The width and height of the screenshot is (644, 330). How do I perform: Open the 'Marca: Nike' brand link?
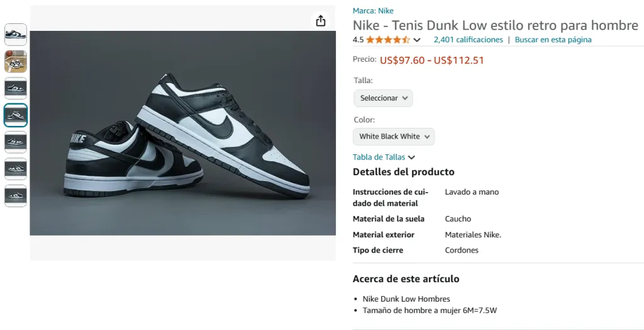pos(373,11)
